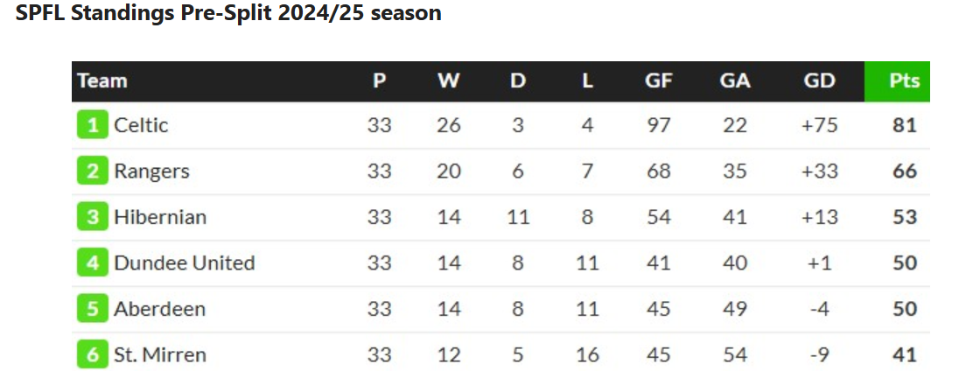Click the GF column header
This screenshot has height=371, width=980.
(x=658, y=81)
